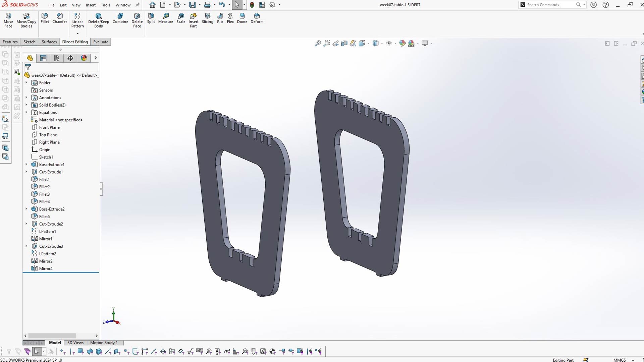Viewport: 644px width, 362px height.
Task: Click the user login account icon
Action: pos(593,5)
